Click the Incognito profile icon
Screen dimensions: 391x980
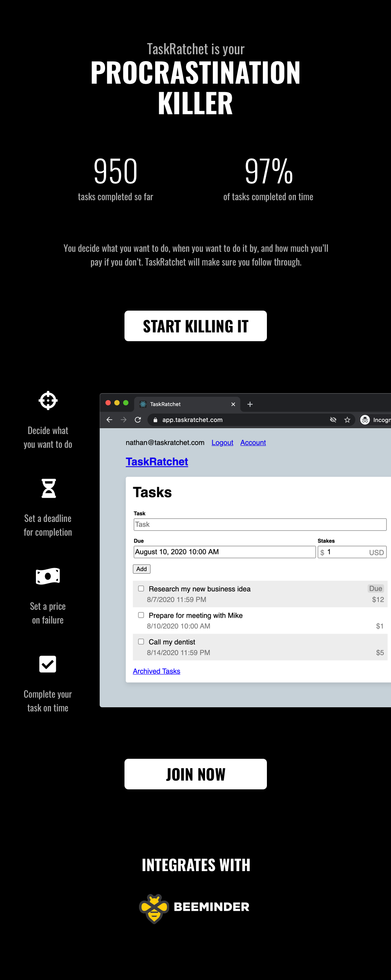click(x=365, y=420)
